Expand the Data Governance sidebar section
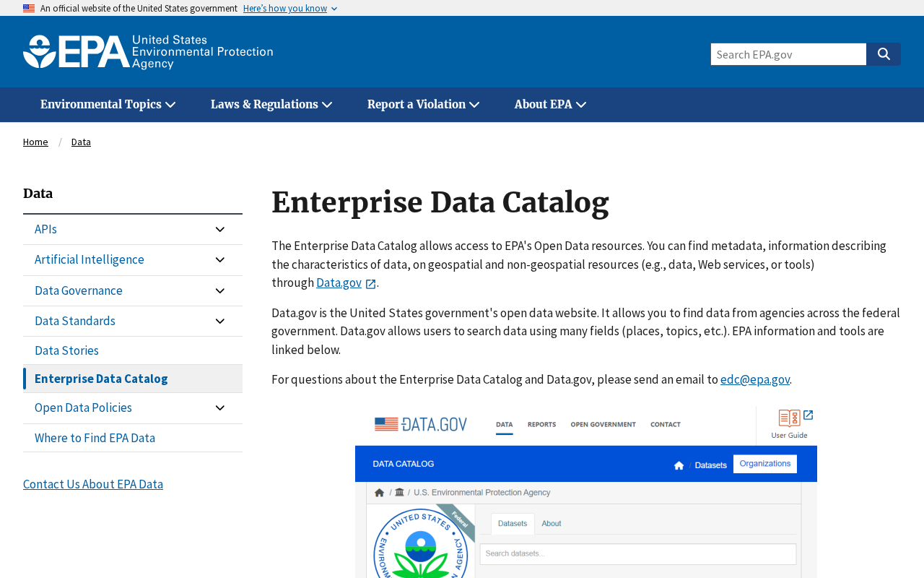Image resolution: width=924 pixels, height=578 pixels. pos(220,290)
